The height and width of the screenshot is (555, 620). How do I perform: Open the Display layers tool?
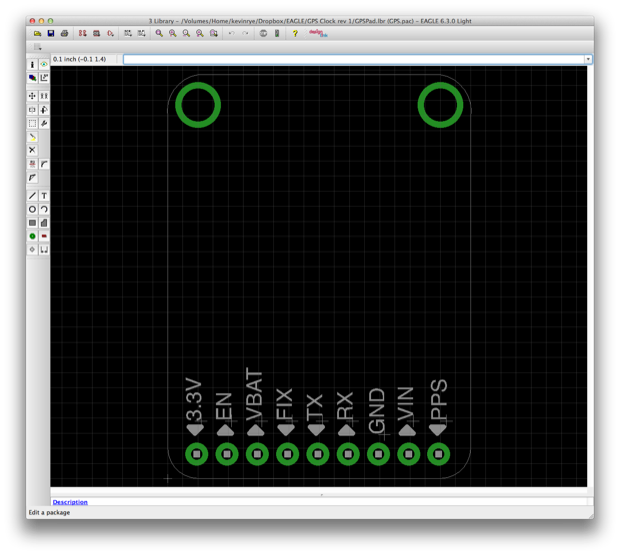click(x=32, y=78)
